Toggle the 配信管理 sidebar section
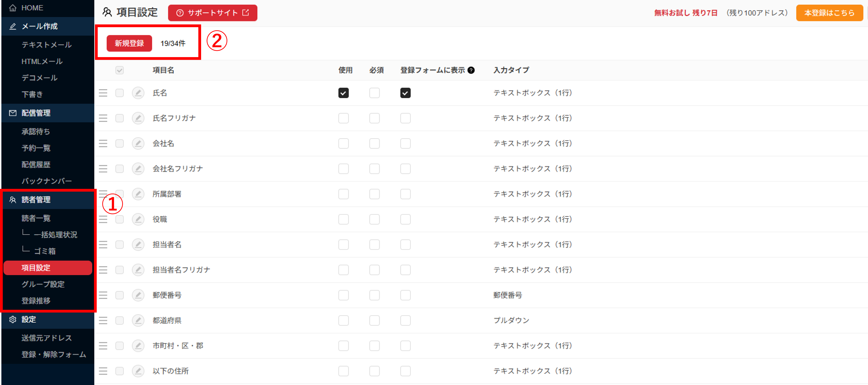This screenshot has width=868, height=385. [x=36, y=113]
